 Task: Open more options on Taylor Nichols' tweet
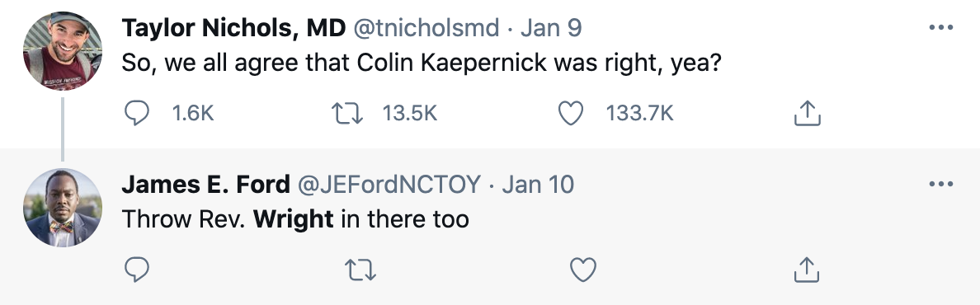pyautogui.click(x=940, y=27)
